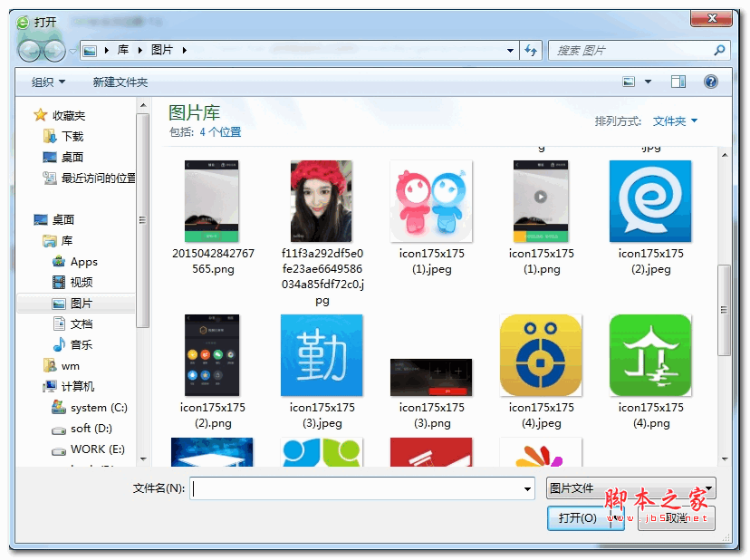Open the 视频 library

pos(72,283)
